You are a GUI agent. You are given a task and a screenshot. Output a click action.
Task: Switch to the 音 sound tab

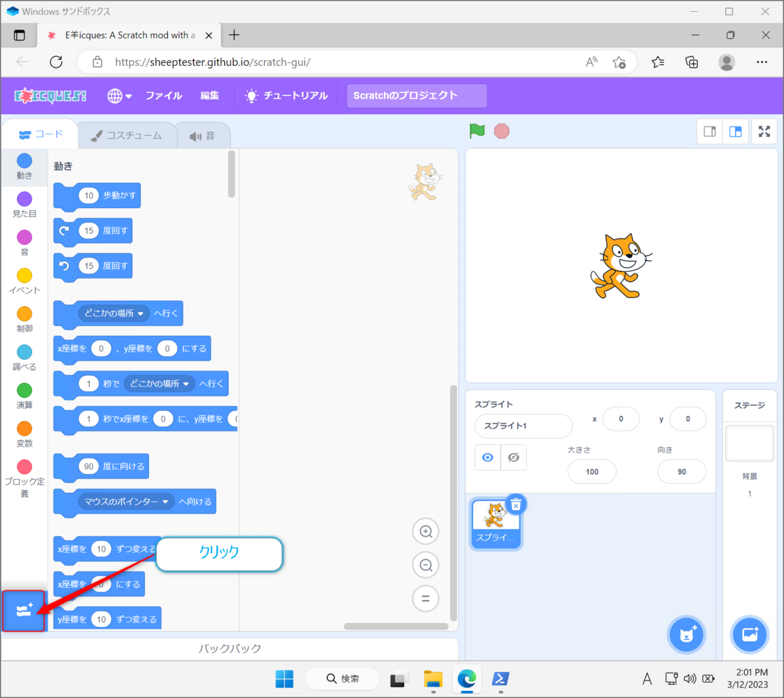point(203,136)
